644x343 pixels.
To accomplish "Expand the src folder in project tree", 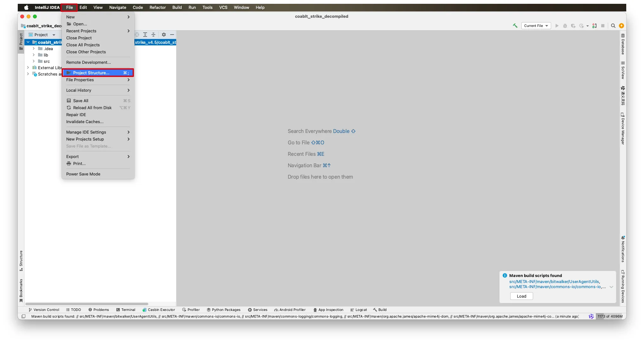I will (x=34, y=61).
